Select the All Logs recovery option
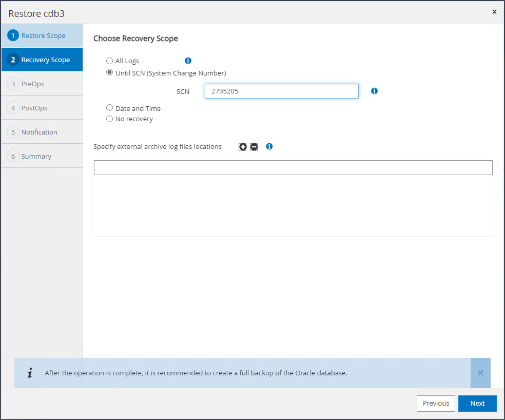Screen dimensions: 505x420 pos(109,61)
